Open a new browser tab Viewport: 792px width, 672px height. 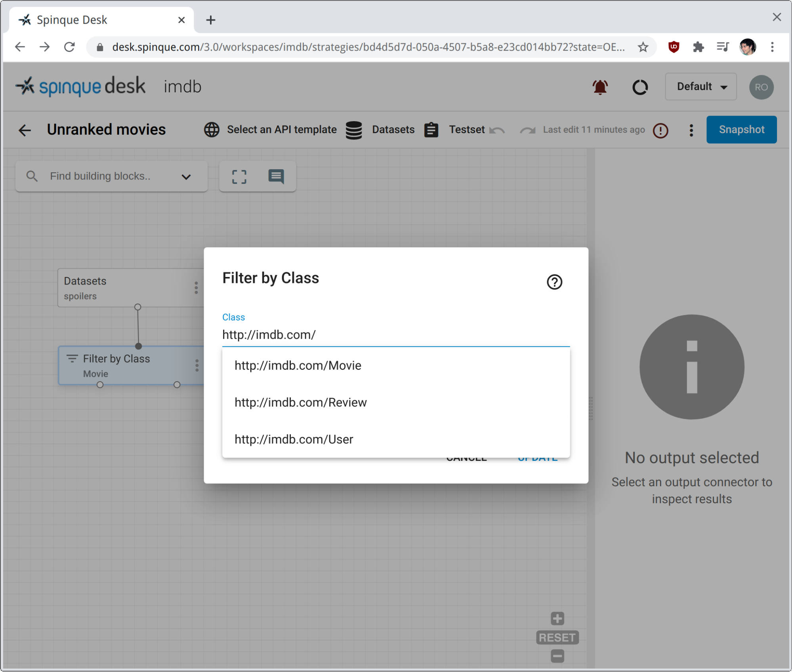point(211,20)
